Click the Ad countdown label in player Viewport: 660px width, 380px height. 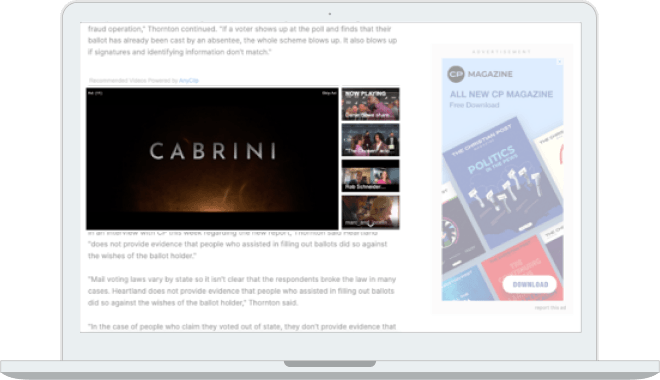click(x=95, y=93)
